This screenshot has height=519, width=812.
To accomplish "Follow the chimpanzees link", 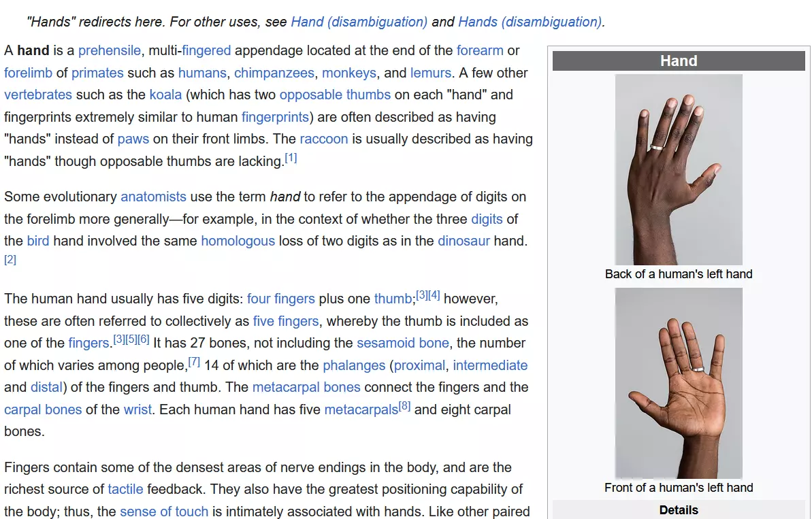I will coord(274,73).
